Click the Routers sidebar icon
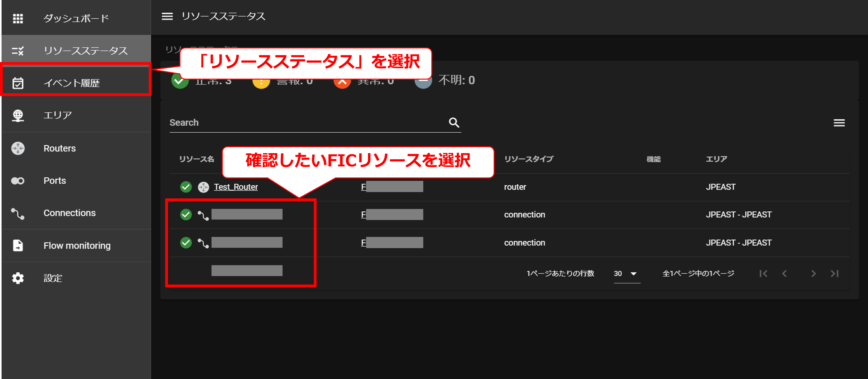The height and width of the screenshot is (379, 868). (18, 148)
